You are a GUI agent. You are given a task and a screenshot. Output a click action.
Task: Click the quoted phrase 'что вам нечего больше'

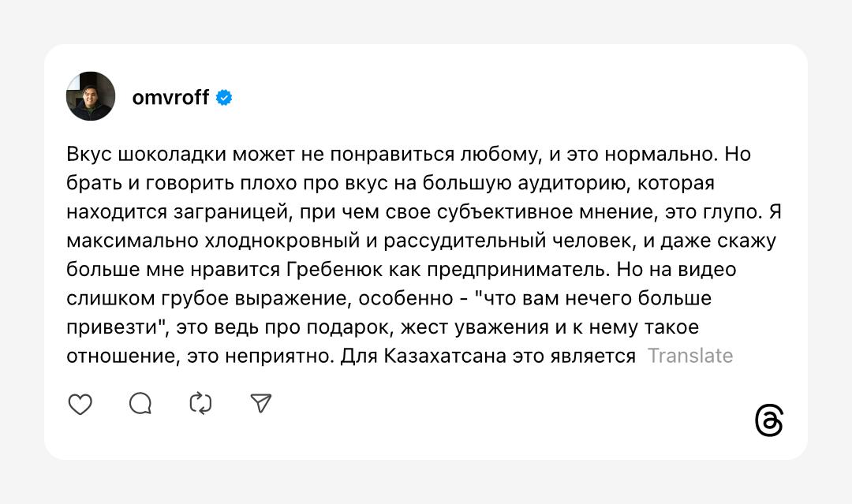(x=593, y=298)
